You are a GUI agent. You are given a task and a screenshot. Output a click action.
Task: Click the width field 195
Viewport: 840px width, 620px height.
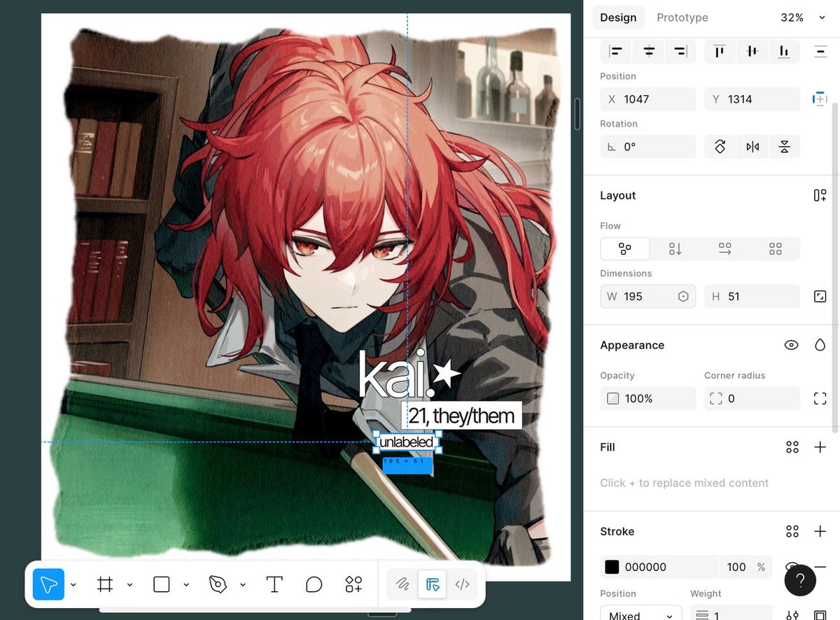pyautogui.click(x=648, y=297)
